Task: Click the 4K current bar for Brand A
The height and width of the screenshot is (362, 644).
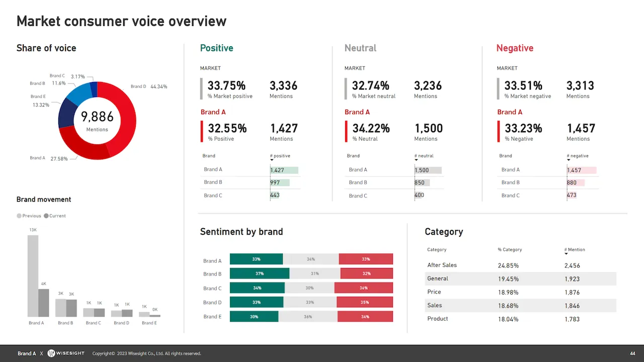Action: [44, 303]
